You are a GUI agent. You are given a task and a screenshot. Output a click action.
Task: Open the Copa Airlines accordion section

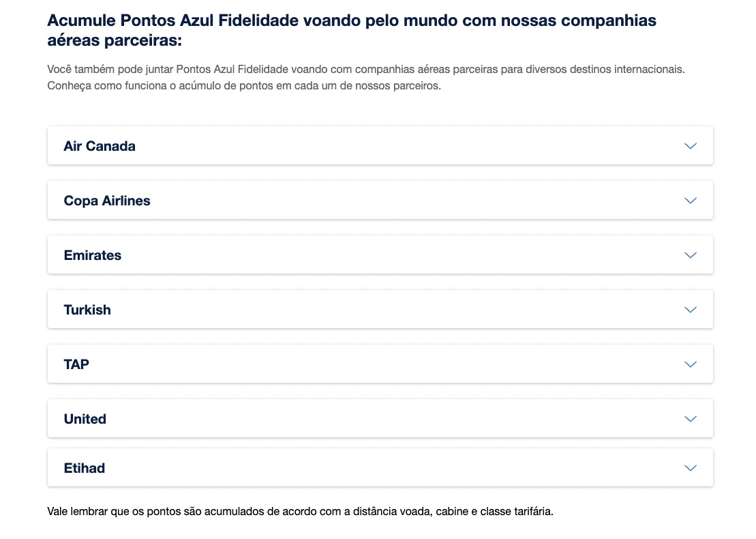pyautogui.click(x=380, y=200)
